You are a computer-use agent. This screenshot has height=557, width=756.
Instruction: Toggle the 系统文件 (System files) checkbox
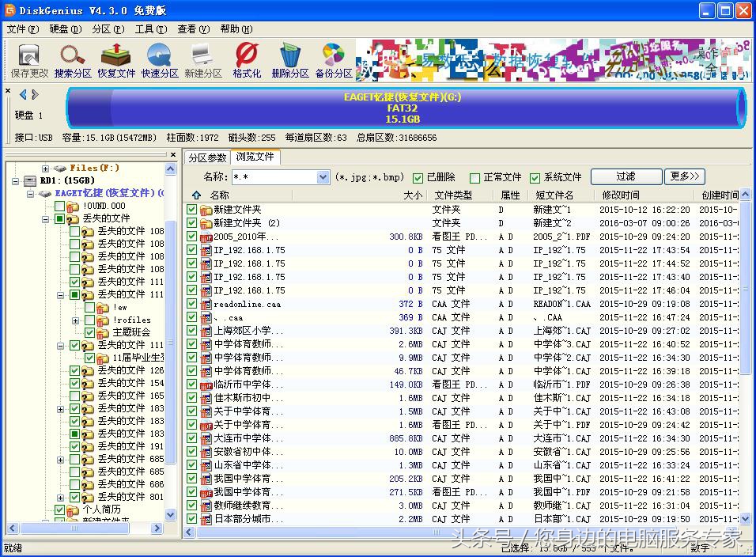(x=535, y=178)
